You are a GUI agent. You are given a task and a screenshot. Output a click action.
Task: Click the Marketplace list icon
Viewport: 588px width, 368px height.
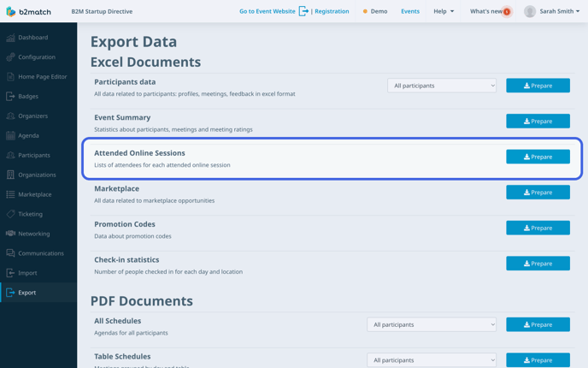click(x=10, y=194)
